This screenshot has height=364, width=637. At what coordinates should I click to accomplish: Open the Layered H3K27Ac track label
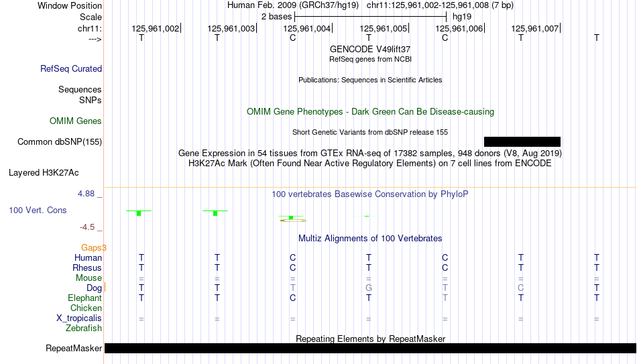point(44,173)
